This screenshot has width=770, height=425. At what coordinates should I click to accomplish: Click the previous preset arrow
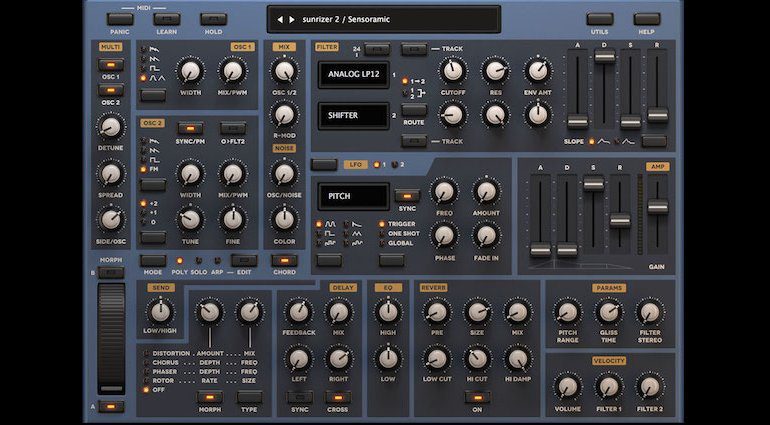tap(279, 18)
